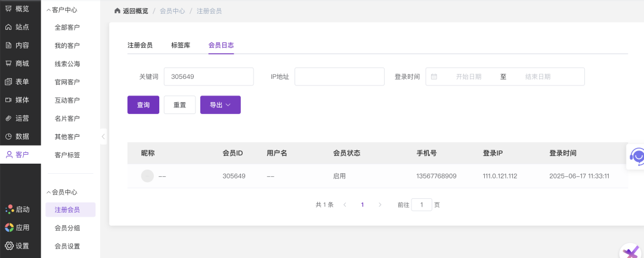Switch to the 注册会员 tab
This screenshot has width=644, height=258.
click(x=140, y=45)
